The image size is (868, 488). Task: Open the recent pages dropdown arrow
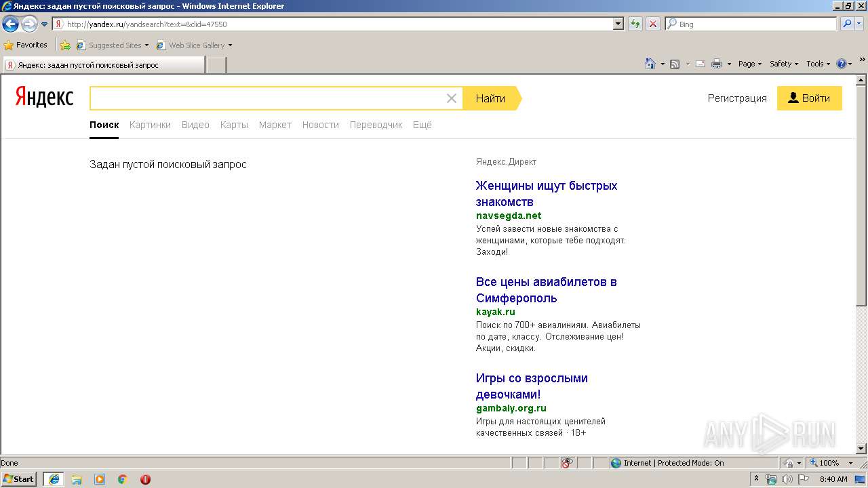click(x=45, y=24)
